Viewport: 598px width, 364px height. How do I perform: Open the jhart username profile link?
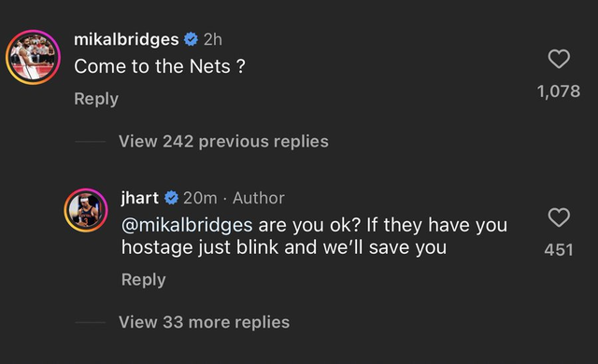tap(139, 198)
